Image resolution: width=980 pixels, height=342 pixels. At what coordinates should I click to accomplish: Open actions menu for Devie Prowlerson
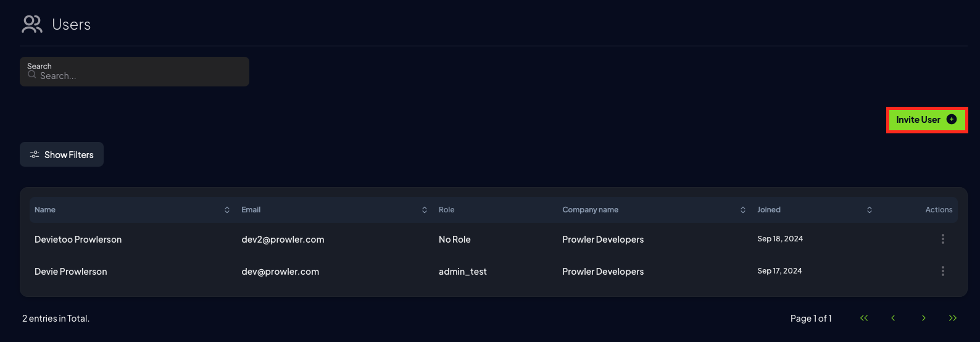point(942,271)
